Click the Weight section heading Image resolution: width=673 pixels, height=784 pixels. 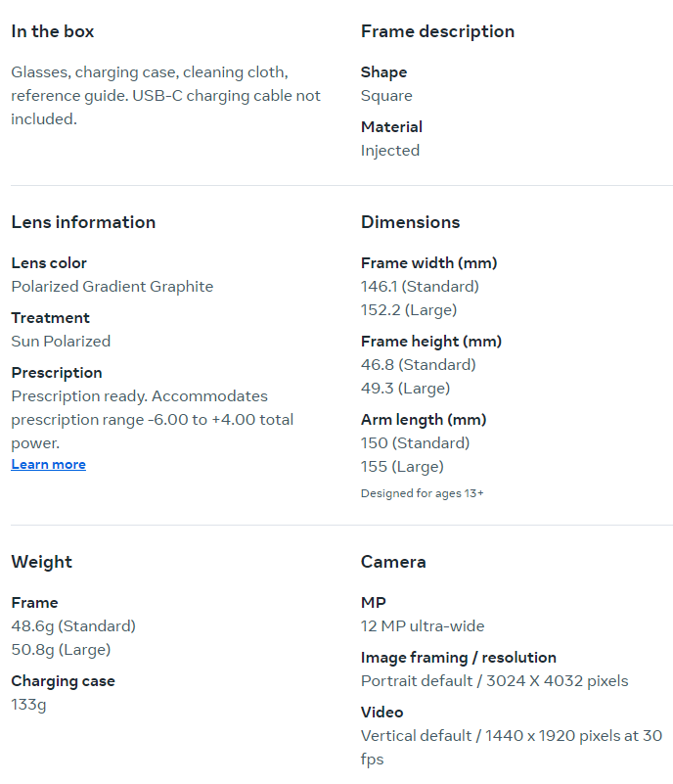point(42,562)
